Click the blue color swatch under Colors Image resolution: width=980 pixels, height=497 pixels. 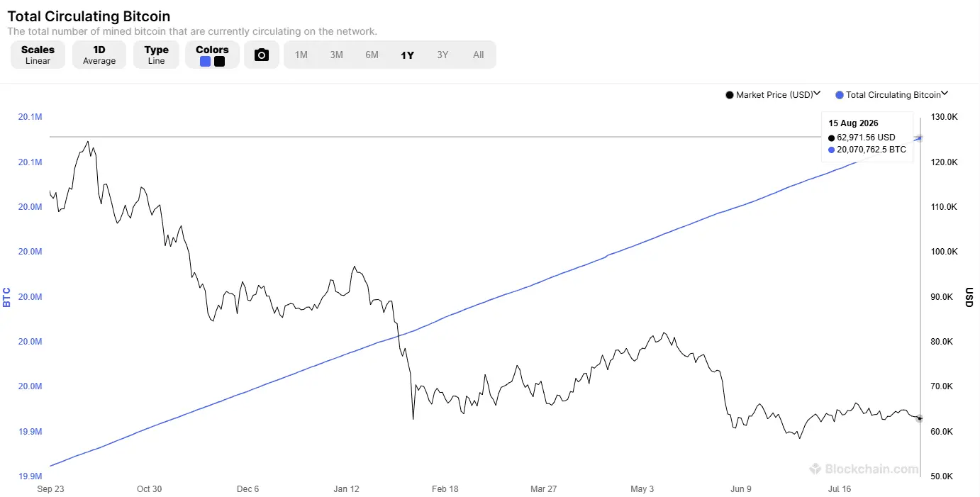click(205, 62)
